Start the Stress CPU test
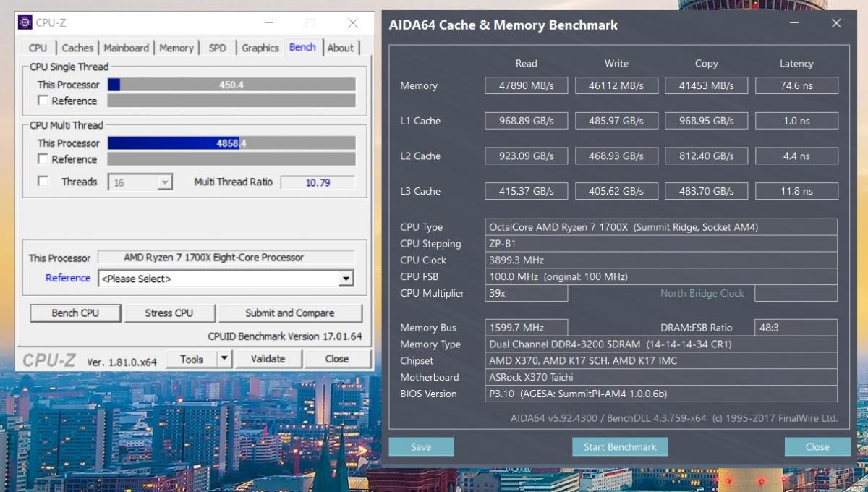Viewport: 868px width, 492px height. click(169, 313)
